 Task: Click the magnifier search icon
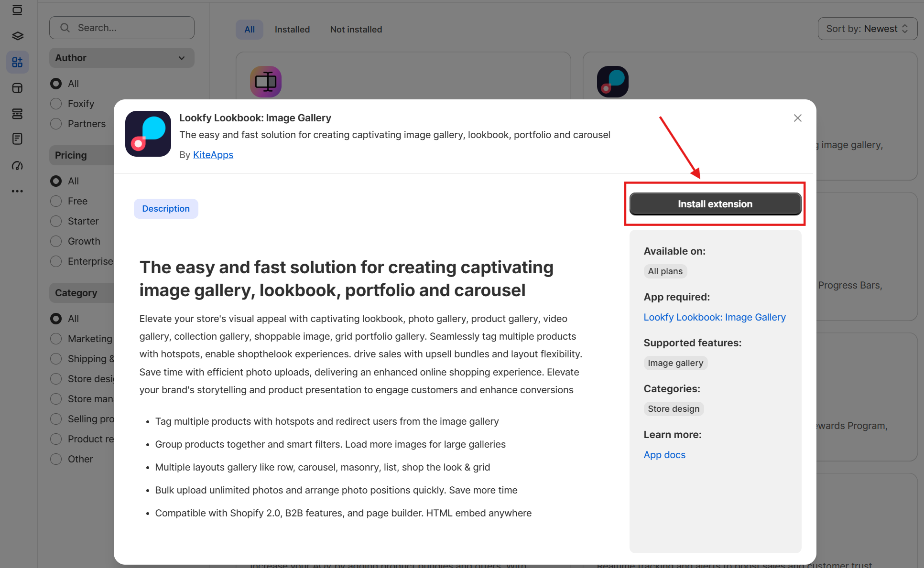(x=65, y=28)
